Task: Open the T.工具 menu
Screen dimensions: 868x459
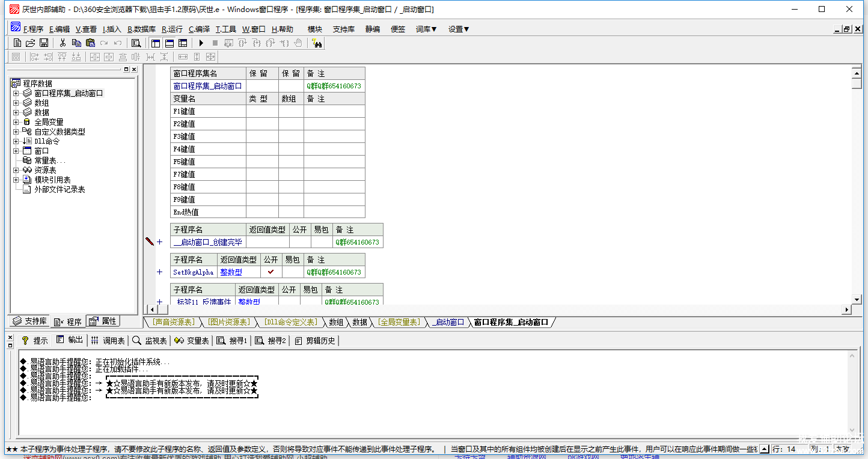Action: click(226, 29)
